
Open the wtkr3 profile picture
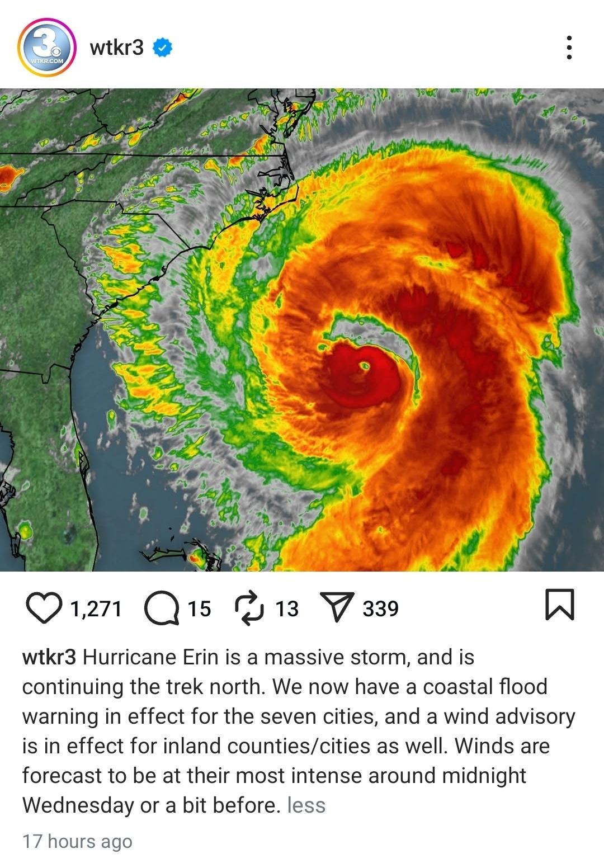click(47, 47)
